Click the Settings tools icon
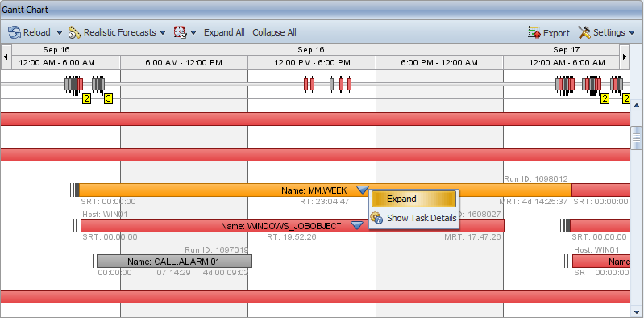Image resolution: width=644 pixels, height=318 pixels. pyautogui.click(x=584, y=32)
